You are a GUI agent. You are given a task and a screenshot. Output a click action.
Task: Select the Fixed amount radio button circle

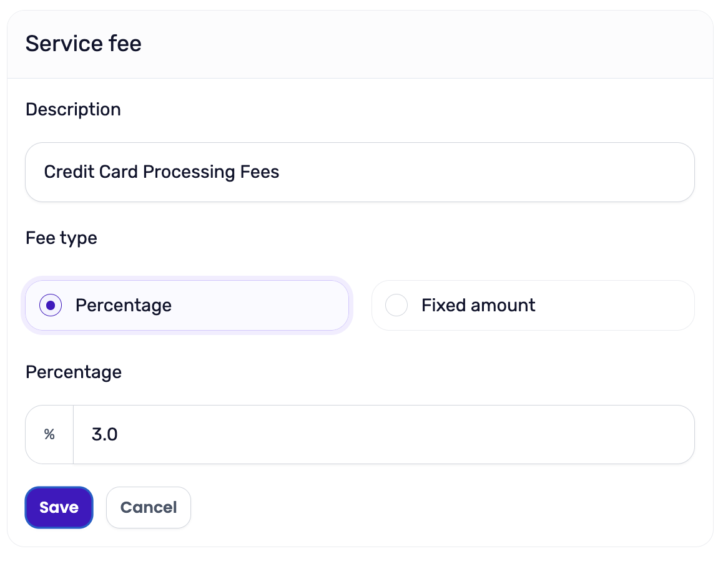[x=396, y=306]
